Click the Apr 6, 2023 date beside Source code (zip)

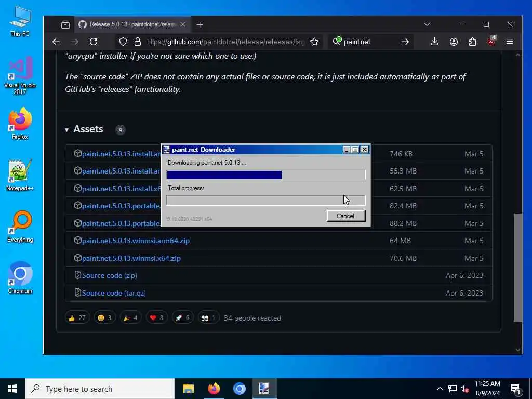click(464, 275)
